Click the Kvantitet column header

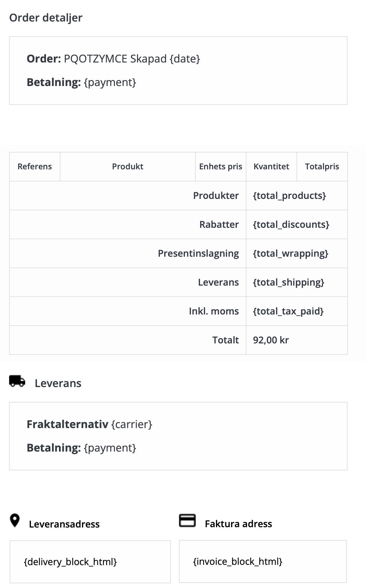tap(271, 167)
